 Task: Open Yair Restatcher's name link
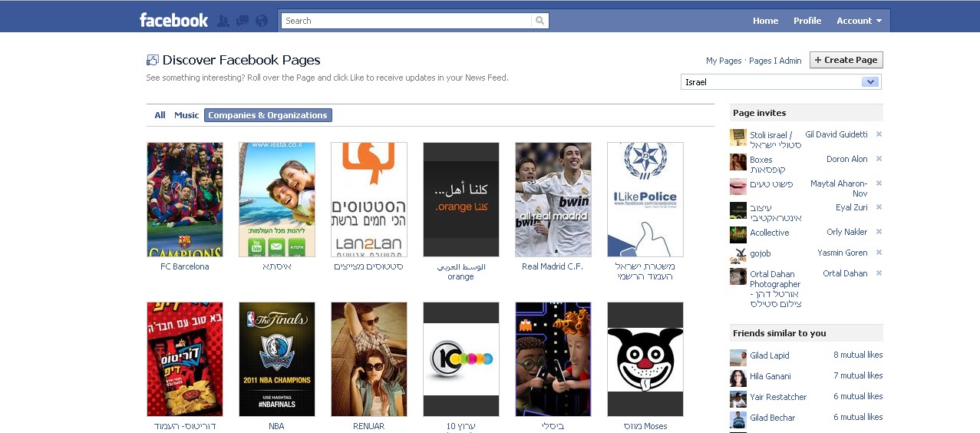coord(778,397)
